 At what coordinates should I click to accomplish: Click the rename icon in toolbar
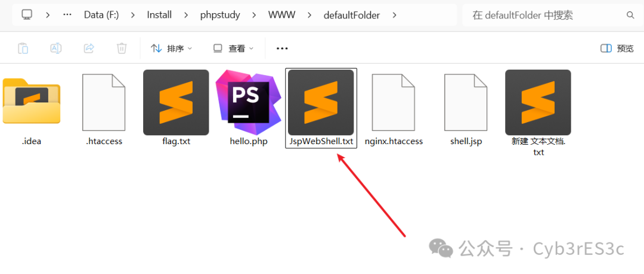coord(56,48)
